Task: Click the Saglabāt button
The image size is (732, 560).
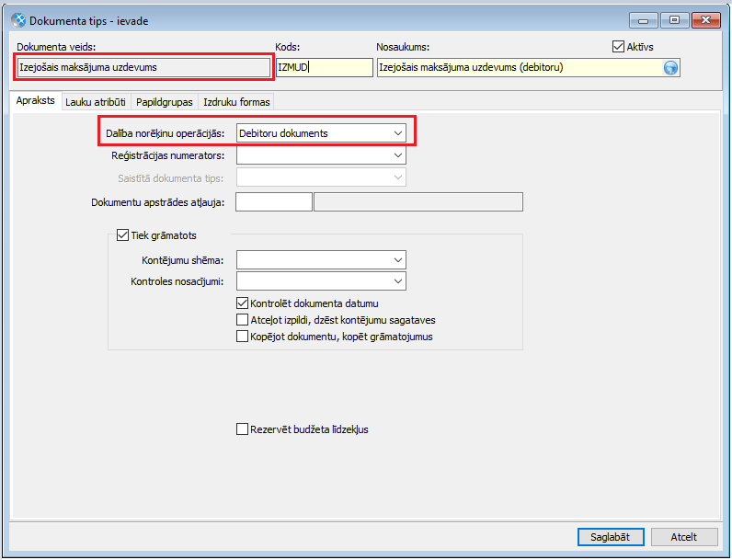Action: point(611,537)
